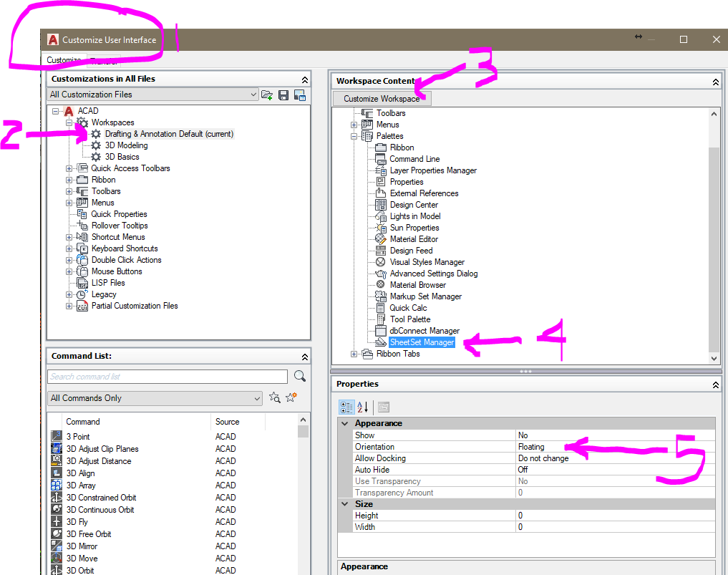The height and width of the screenshot is (575, 728).
Task: Select the 3D Modeling workspace
Action: point(126,145)
